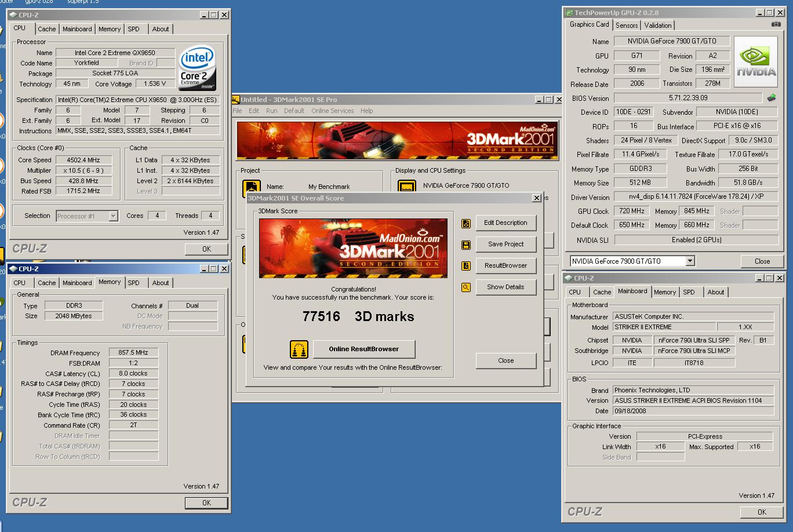This screenshot has width=793, height=532.
Task: Open the Validation tab in GPU-Z
Action: (658, 25)
